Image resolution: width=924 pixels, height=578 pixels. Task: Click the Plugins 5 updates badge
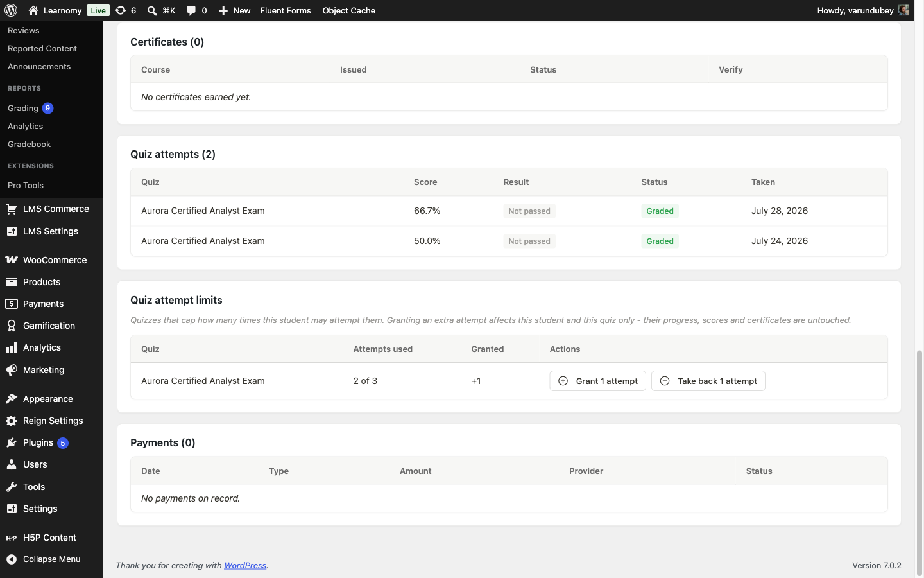point(63,443)
